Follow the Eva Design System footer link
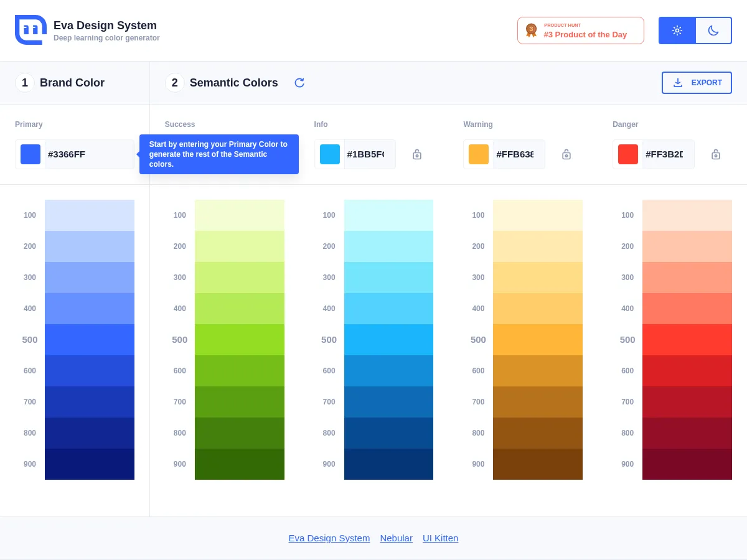The width and height of the screenshot is (747, 560). click(329, 538)
